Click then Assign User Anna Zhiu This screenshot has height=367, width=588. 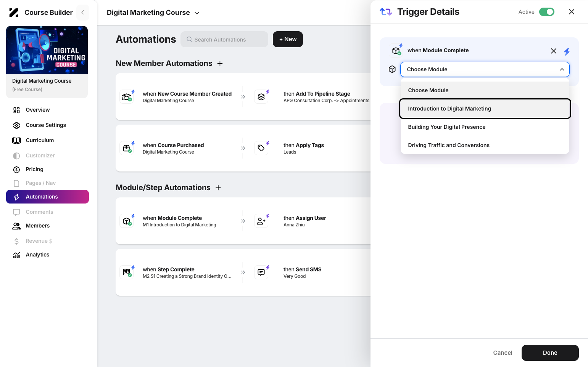(304, 221)
